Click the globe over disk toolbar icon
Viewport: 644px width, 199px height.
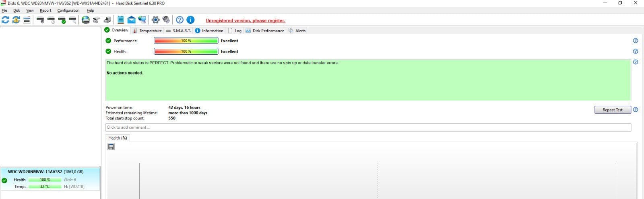pyautogui.click(x=86, y=20)
